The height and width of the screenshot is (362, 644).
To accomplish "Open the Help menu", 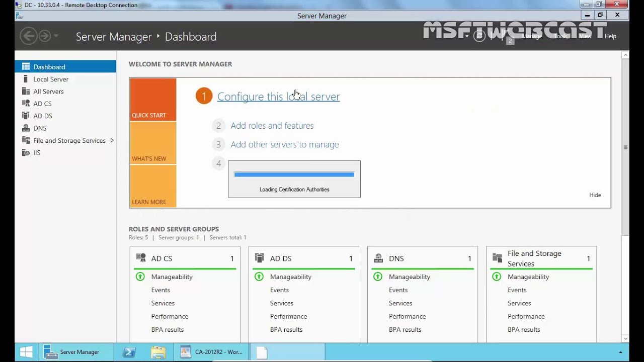I will [x=610, y=36].
